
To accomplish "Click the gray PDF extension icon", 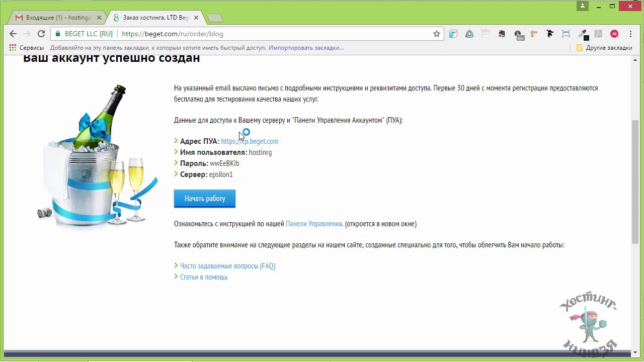I will [598, 34].
